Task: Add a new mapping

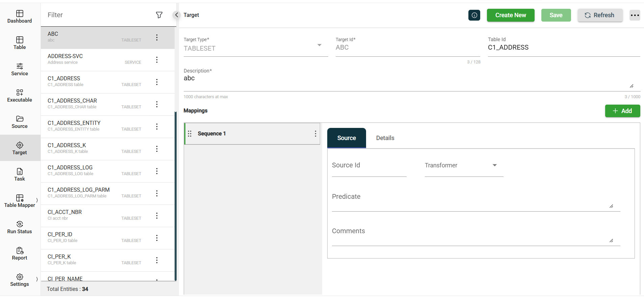Action: (622, 111)
